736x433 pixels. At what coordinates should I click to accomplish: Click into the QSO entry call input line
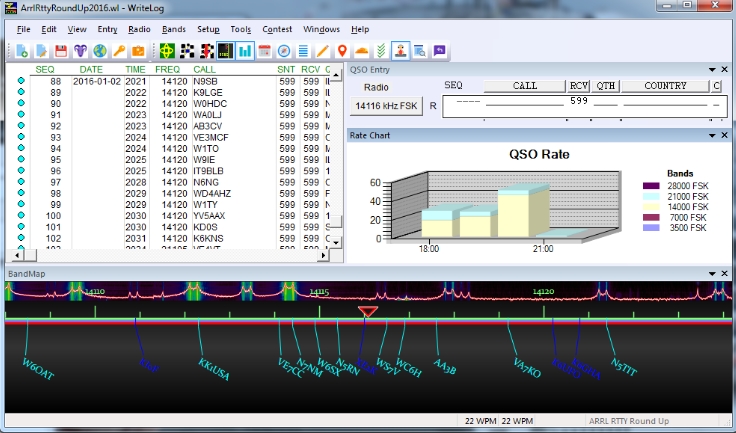click(525, 106)
